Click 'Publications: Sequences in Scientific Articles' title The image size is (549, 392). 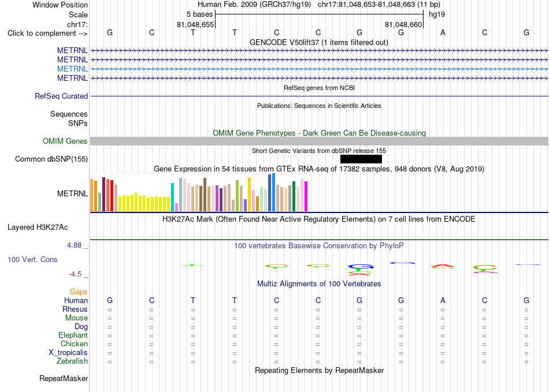click(319, 106)
